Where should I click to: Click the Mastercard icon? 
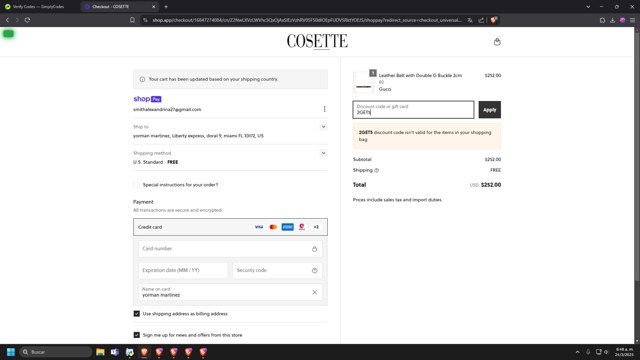point(273,227)
